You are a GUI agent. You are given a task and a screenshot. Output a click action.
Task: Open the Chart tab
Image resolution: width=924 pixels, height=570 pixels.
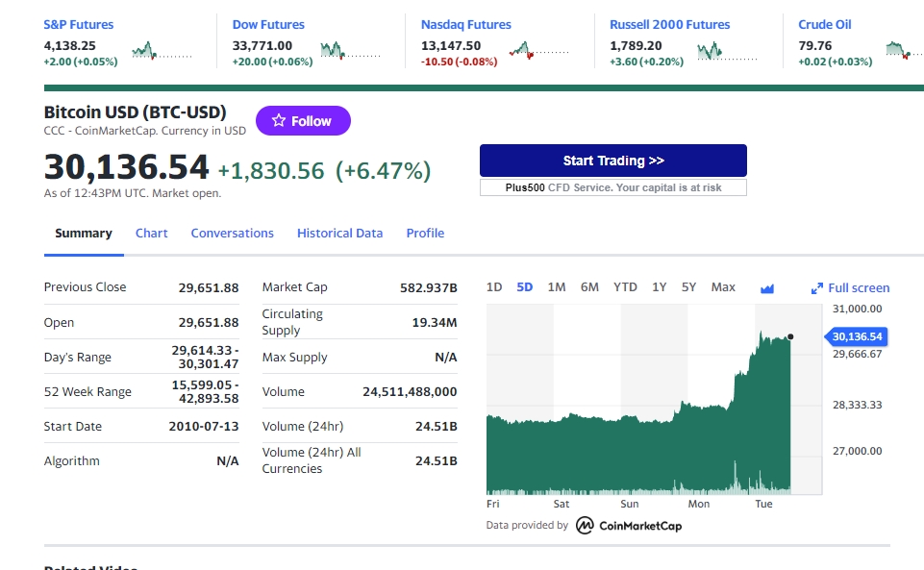(152, 234)
